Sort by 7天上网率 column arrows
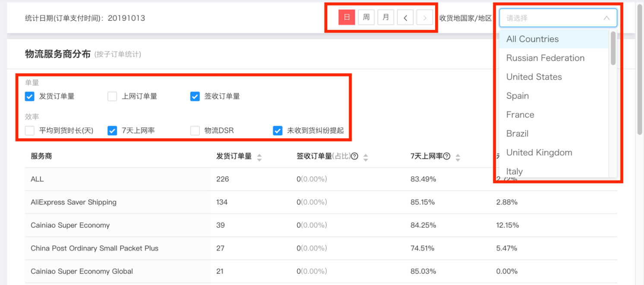The height and width of the screenshot is (285, 644). coord(458,157)
